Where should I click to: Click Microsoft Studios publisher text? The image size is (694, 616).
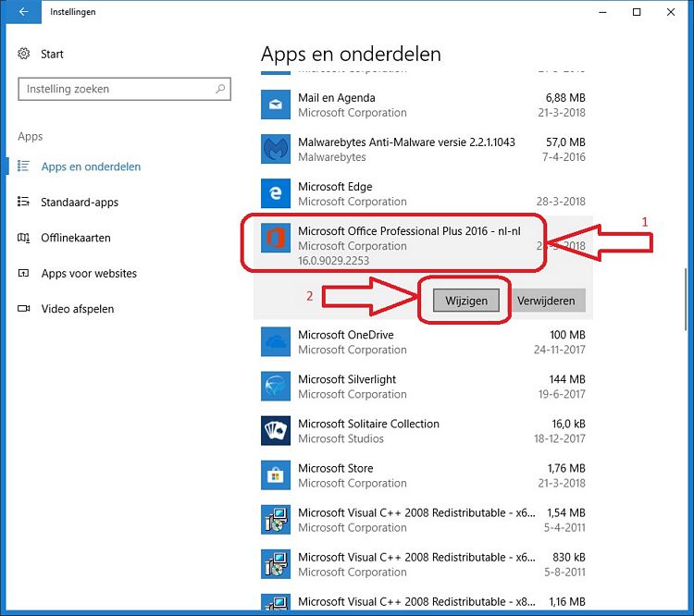tap(341, 438)
